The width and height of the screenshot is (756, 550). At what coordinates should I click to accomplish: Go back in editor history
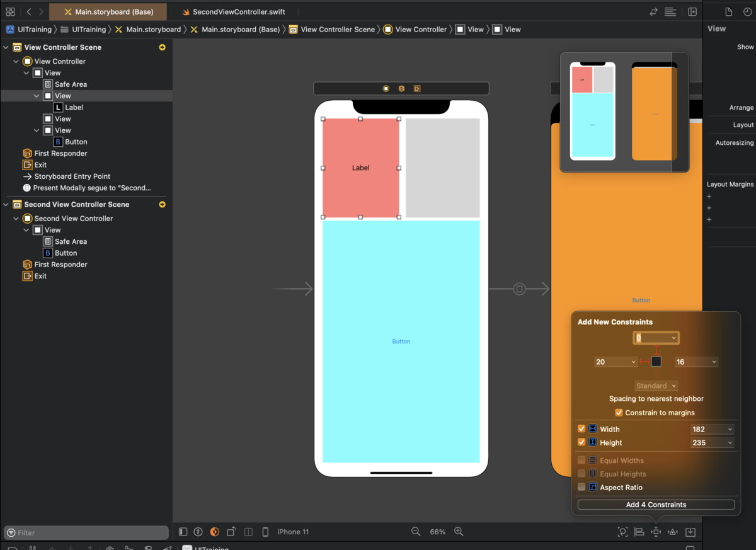tap(29, 12)
